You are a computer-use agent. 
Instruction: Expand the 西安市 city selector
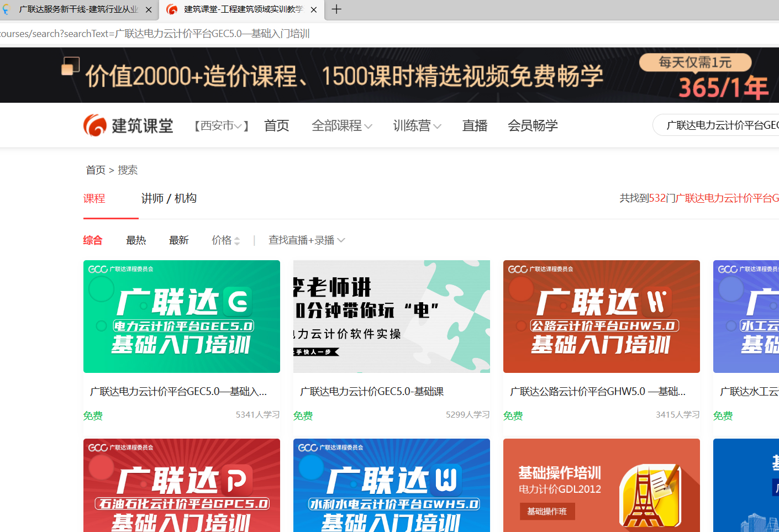tap(222, 126)
